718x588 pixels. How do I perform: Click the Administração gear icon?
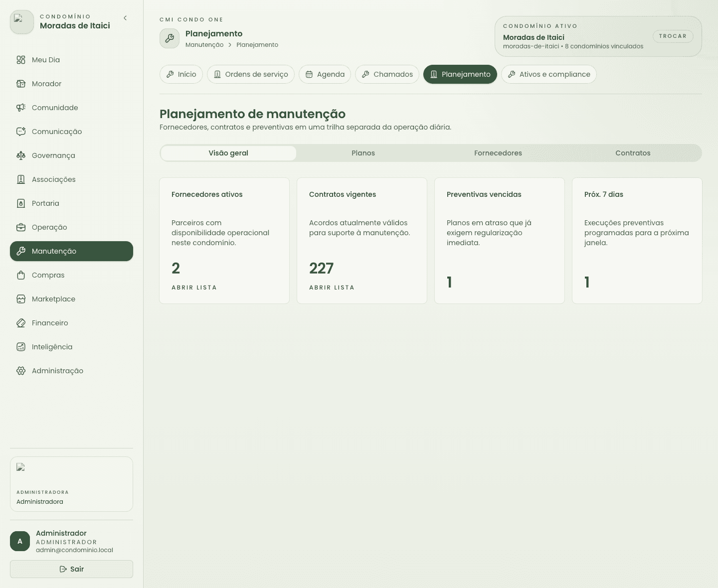21,371
